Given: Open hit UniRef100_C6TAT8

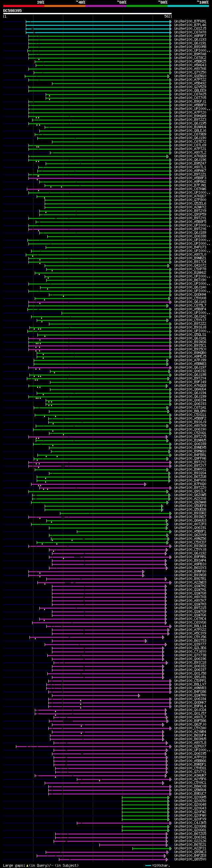Looking at the screenshot, I should (x=190, y=32).
